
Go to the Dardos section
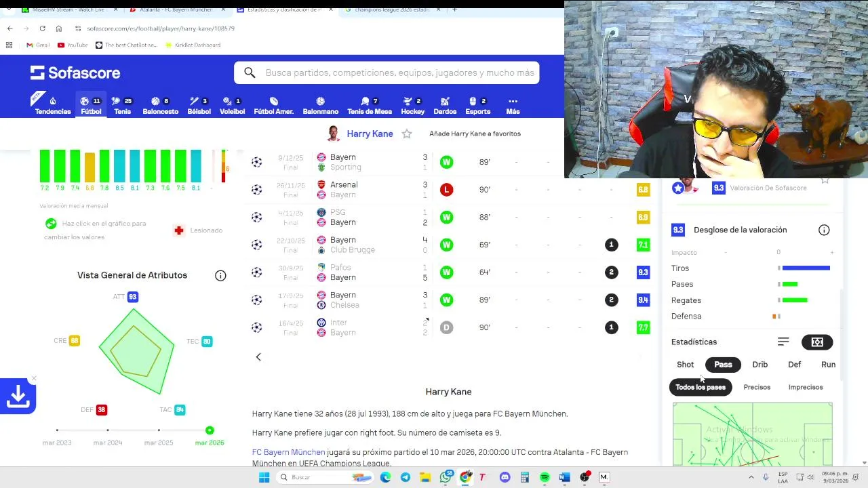click(x=445, y=105)
